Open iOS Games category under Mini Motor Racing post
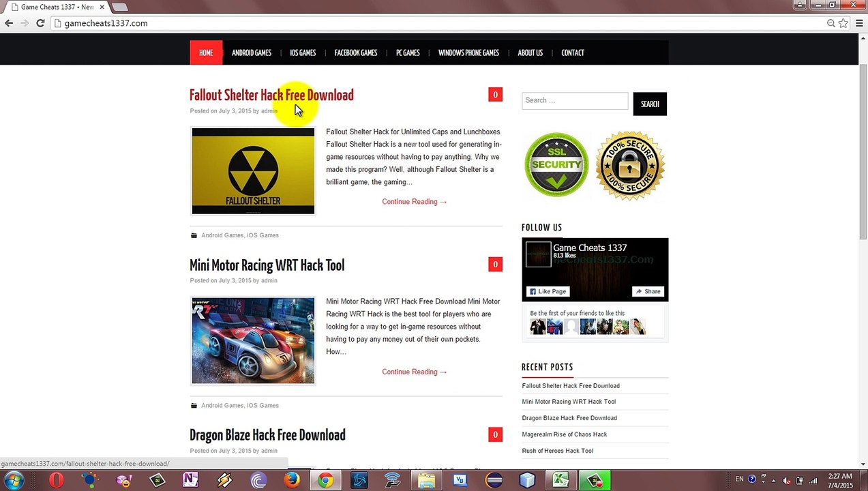 pyautogui.click(x=263, y=405)
